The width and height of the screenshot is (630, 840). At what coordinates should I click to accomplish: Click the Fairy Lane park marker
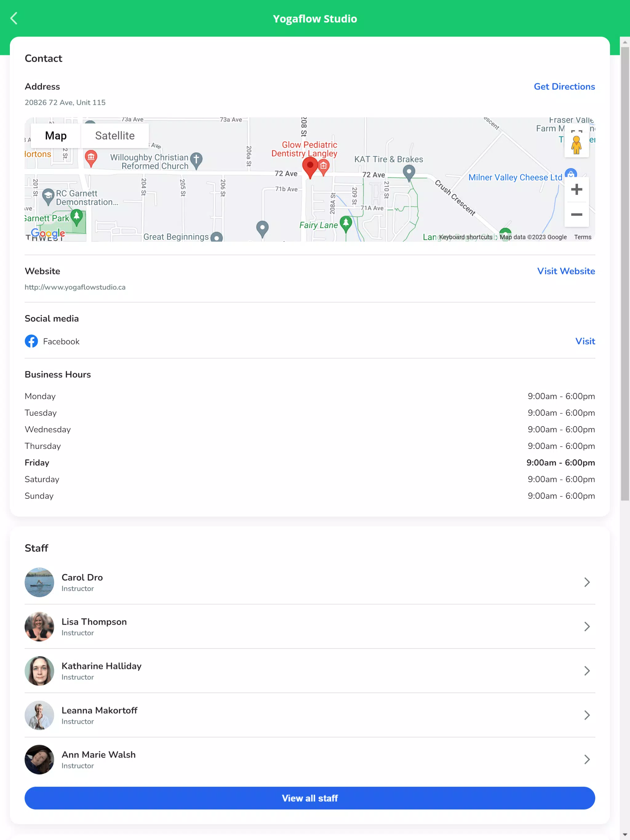tap(346, 224)
